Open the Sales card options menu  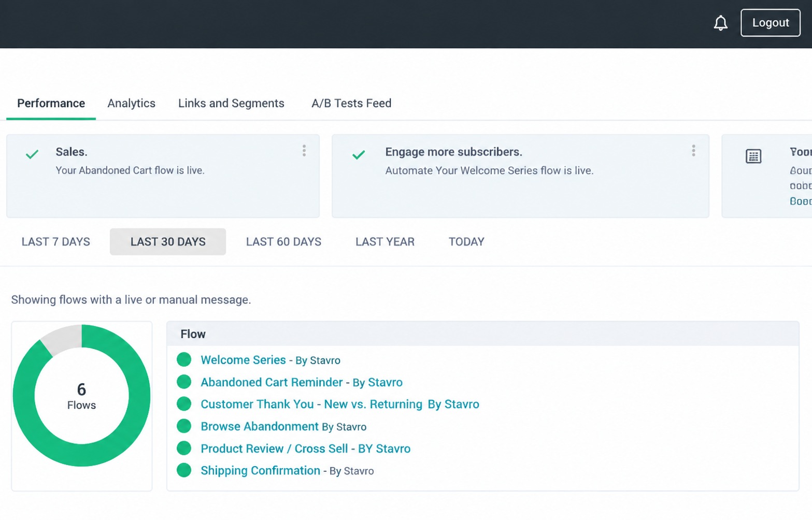(x=304, y=151)
